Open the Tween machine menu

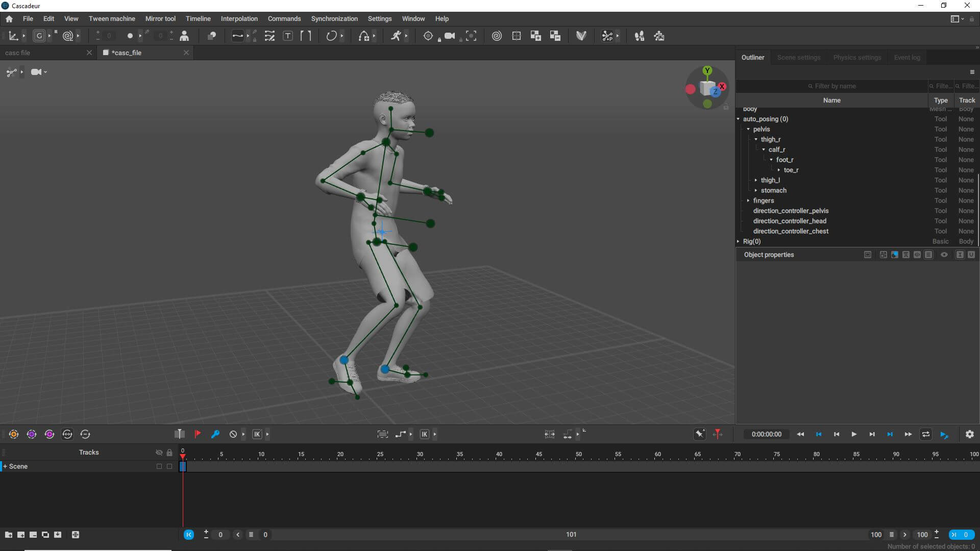112,18
